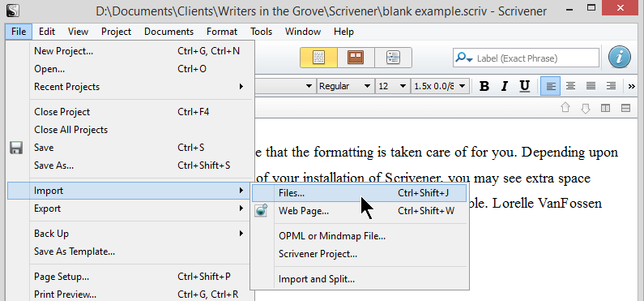Open the partially hidden font family dropdown arrow
Screen dimensions: 644x301
click(309, 86)
